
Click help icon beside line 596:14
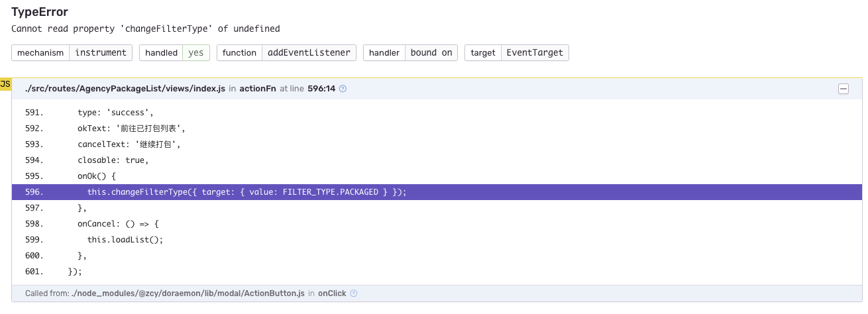tap(343, 89)
